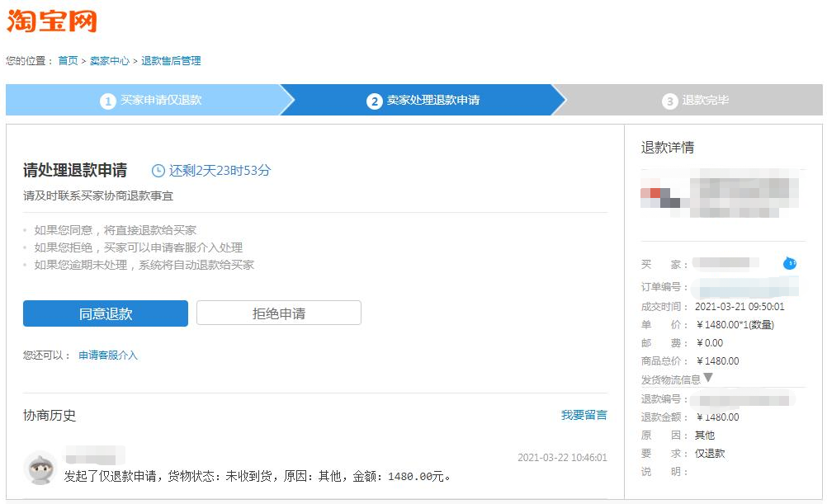Image resolution: width=827 pixels, height=504 pixels.
Task: Open Wangwang chat icon next to 买家
Action: pos(790,262)
